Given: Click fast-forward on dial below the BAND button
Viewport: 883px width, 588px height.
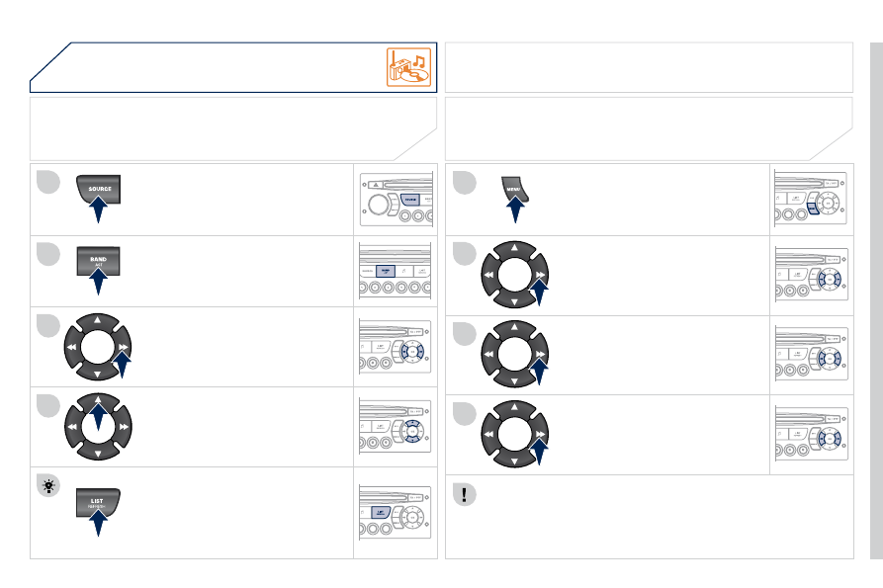Looking at the screenshot, I should click(x=123, y=347).
